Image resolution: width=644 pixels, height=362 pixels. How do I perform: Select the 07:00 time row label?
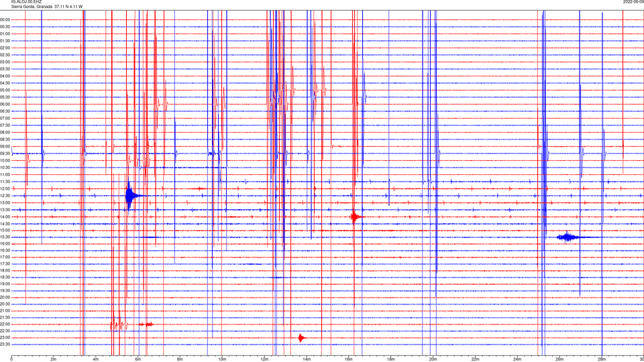pyautogui.click(x=5, y=118)
